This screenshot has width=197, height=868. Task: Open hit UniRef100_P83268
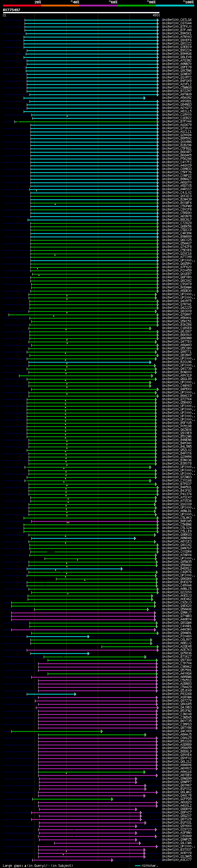(176, 694)
